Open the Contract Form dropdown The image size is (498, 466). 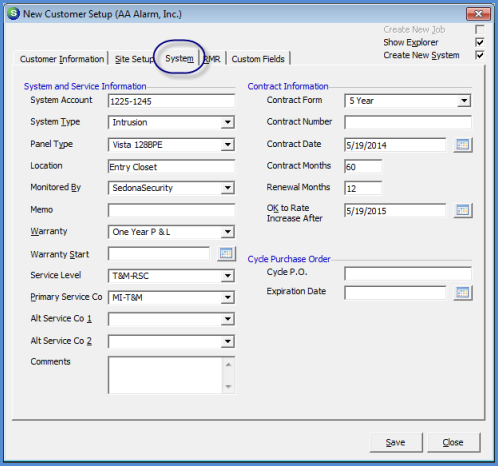[464, 101]
